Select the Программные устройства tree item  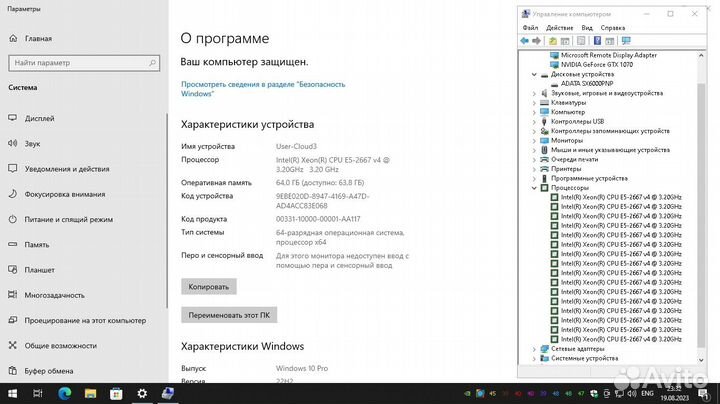point(589,178)
